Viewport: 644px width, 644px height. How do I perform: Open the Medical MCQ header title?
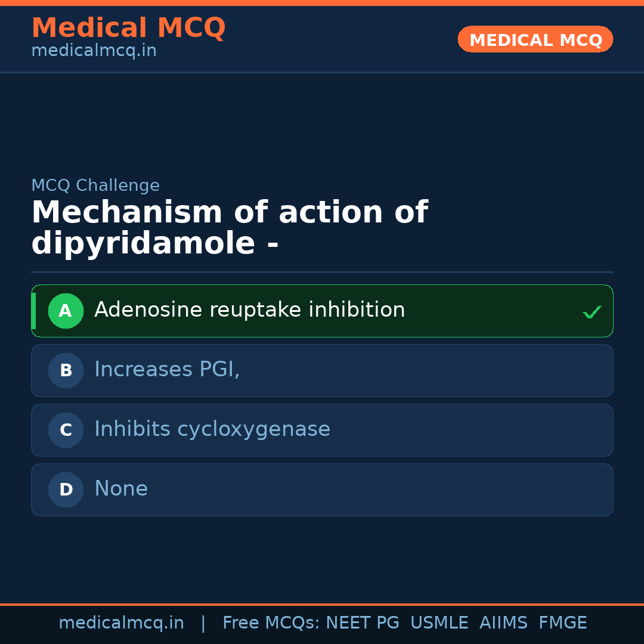(x=128, y=28)
